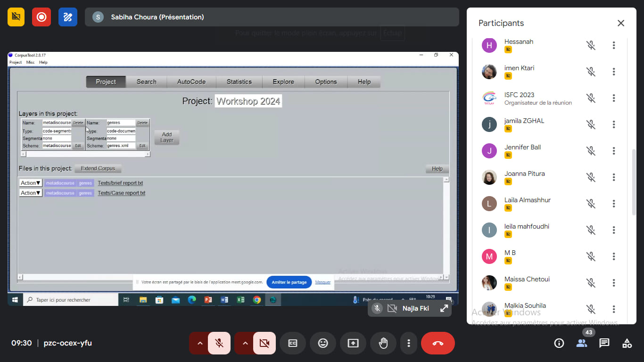This screenshot has width=644, height=362.
Task: Open the emoji reactions button
Action: [x=323, y=343]
